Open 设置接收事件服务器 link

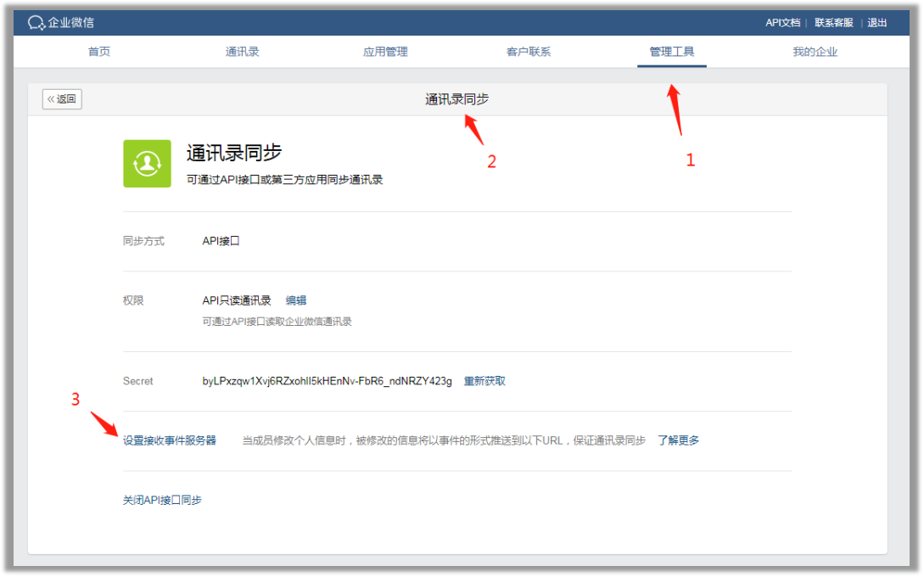[x=170, y=441]
